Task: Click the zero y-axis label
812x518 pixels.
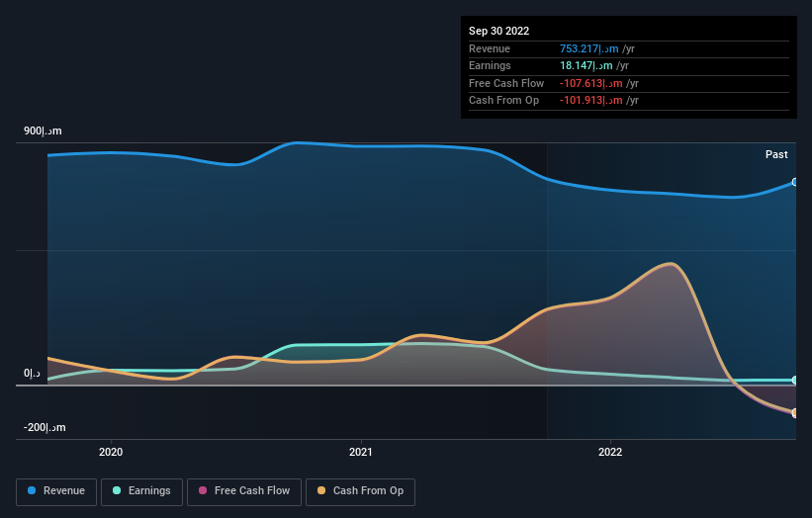Action: [x=32, y=373]
